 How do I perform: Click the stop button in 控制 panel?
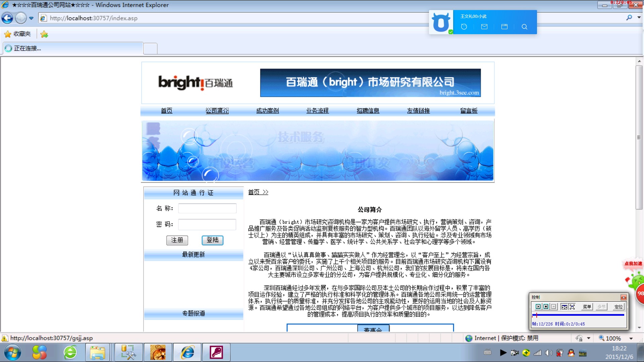coord(546,307)
